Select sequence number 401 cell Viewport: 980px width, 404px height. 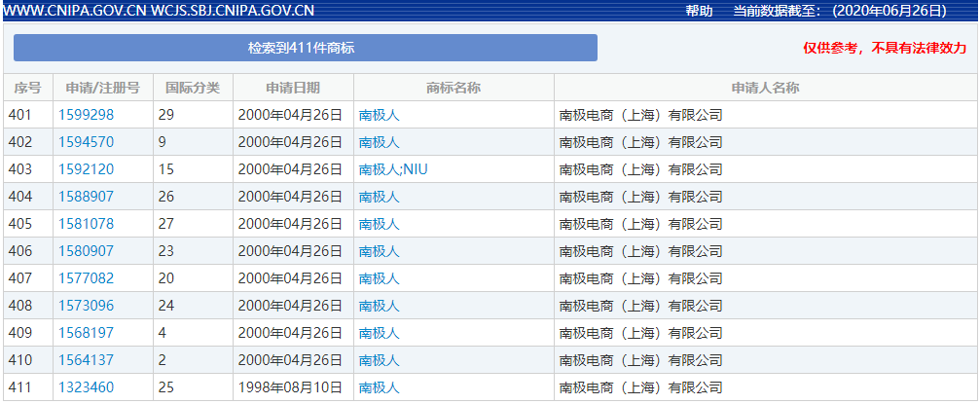(27, 115)
